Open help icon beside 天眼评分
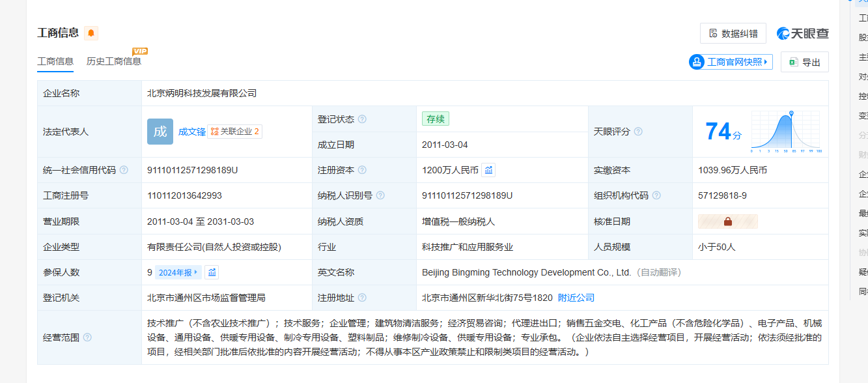The image size is (868, 383). [x=638, y=132]
